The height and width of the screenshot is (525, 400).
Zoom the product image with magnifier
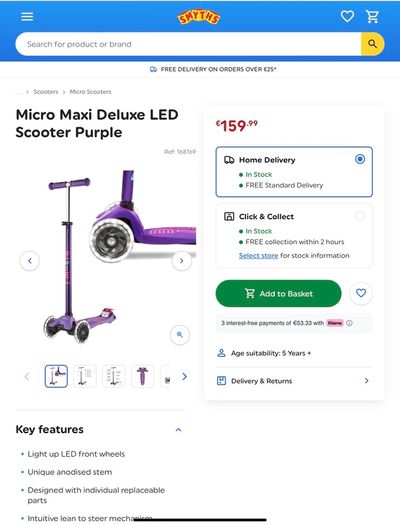coord(180,334)
